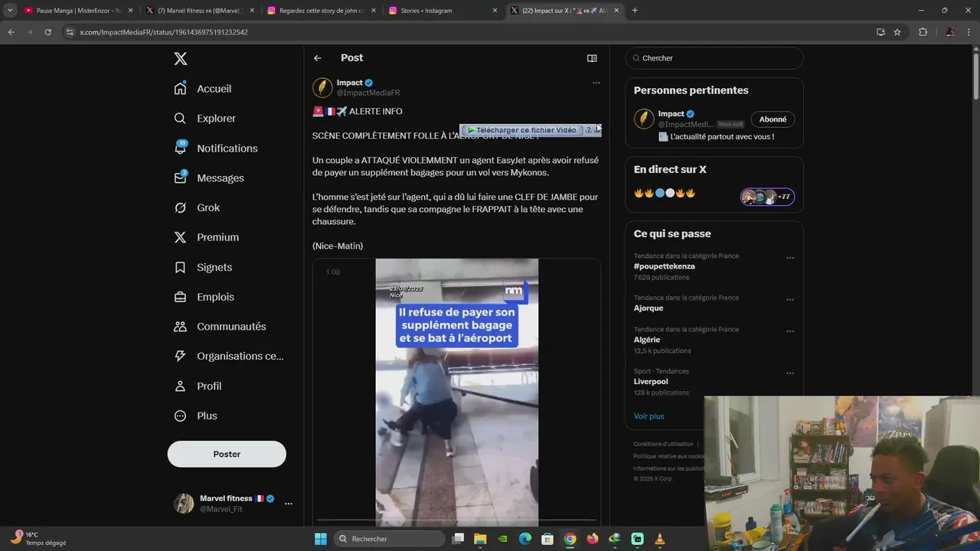Open a new Chrome tab
The image size is (980, 551).
(635, 11)
